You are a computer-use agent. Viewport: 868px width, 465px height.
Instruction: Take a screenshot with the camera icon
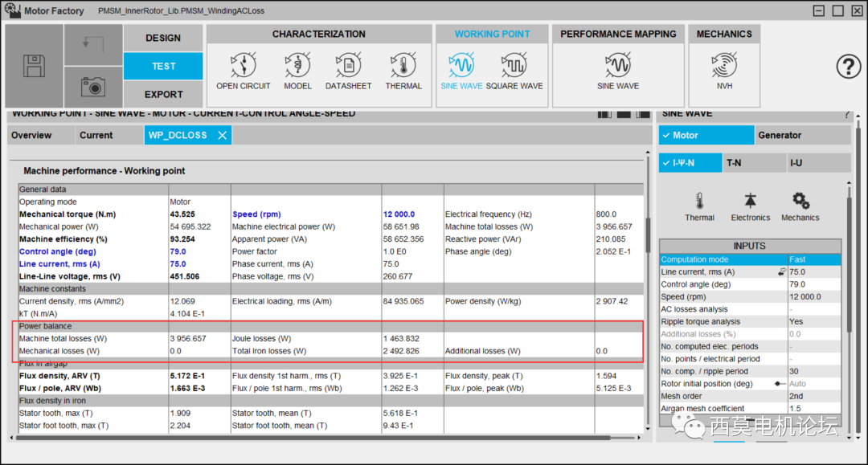(x=93, y=86)
